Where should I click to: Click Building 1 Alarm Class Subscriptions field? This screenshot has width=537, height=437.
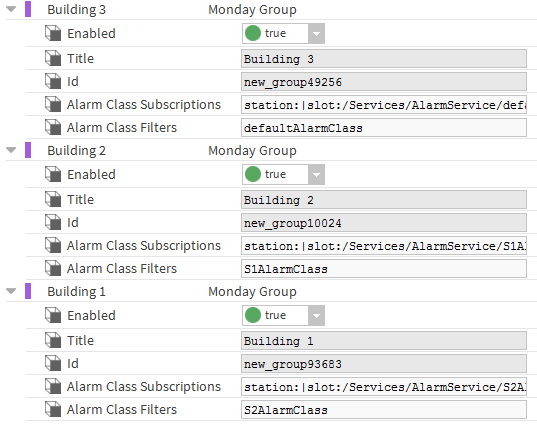pos(384,387)
